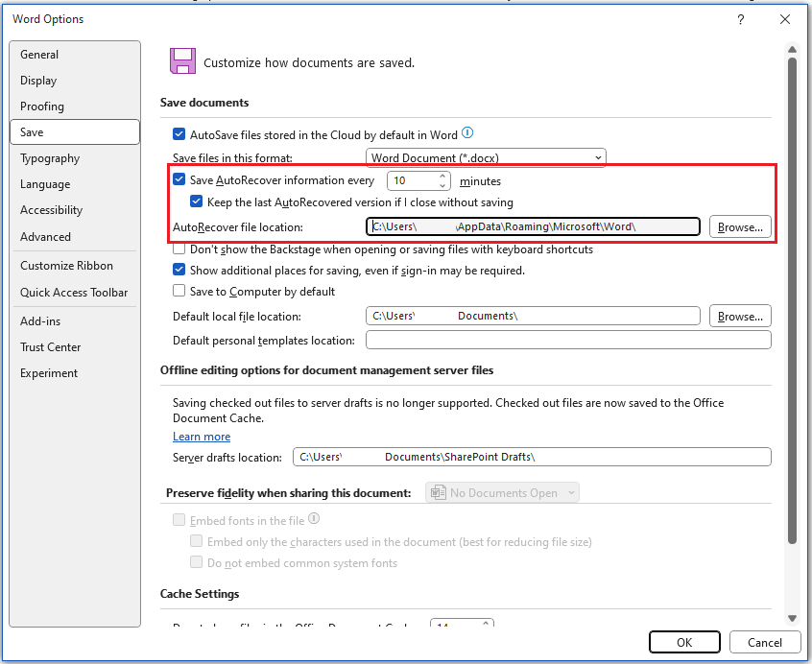Viewport: 812px width, 664px height.
Task: Click the Cancel button
Action: click(x=764, y=642)
